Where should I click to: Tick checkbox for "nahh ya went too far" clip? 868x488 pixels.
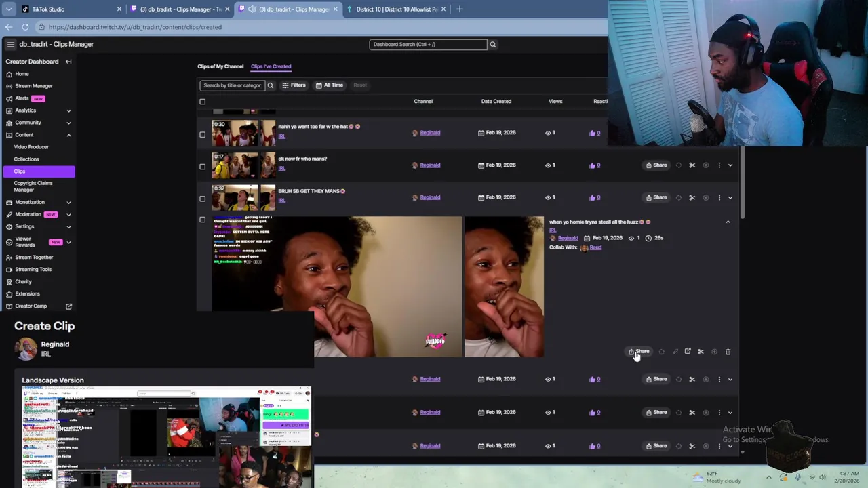pyautogui.click(x=202, y=134)
